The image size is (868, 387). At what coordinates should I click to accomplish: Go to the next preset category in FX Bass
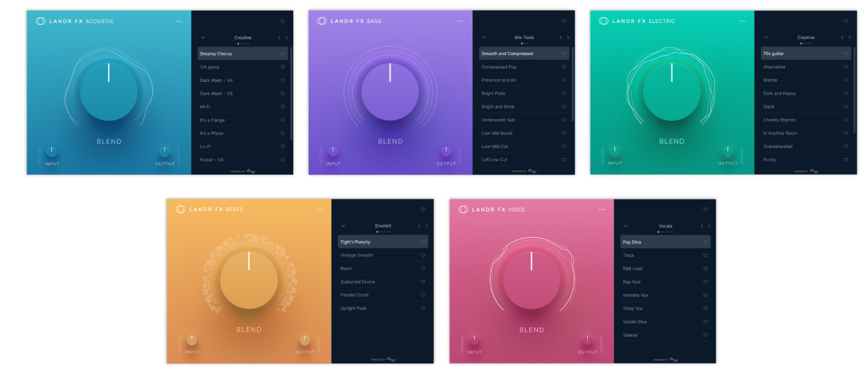pyautogui.click(x=568, y=38)
